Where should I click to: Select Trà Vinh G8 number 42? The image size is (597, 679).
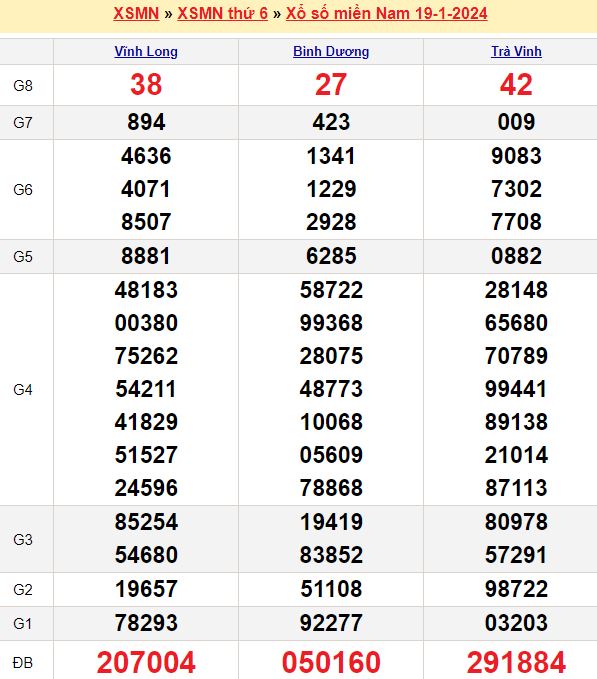[x=516, y=84]
